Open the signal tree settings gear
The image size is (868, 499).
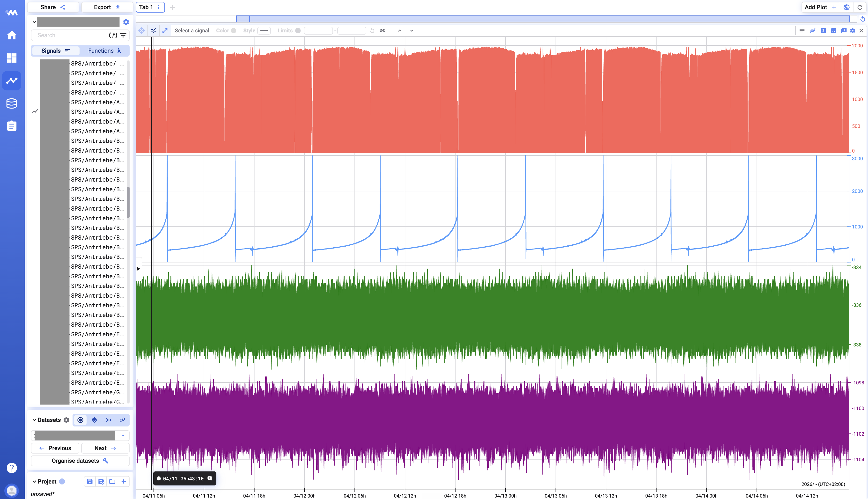click(x=126, y=22)
